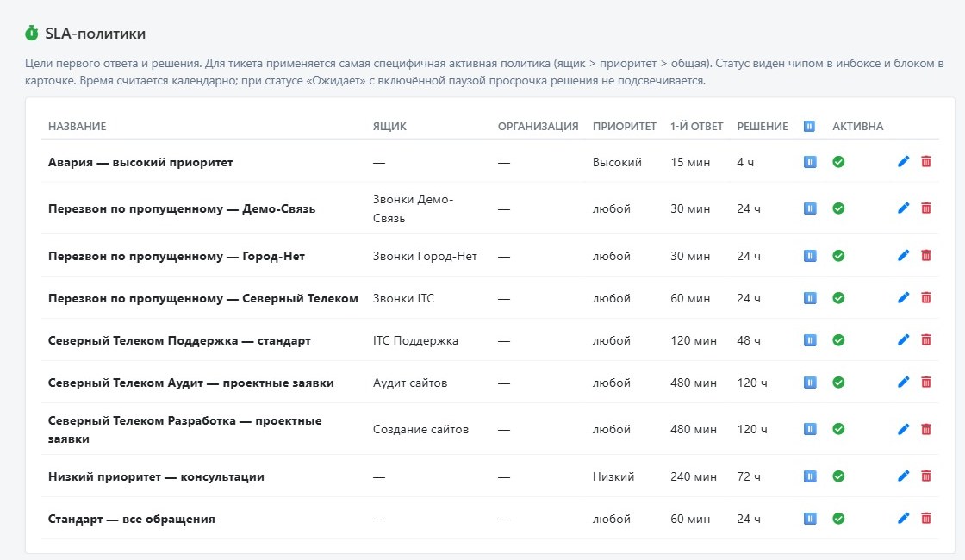Viewport: 965px width, 560px height.
Task: Click the pause icon in the table header
Action: 809,126
